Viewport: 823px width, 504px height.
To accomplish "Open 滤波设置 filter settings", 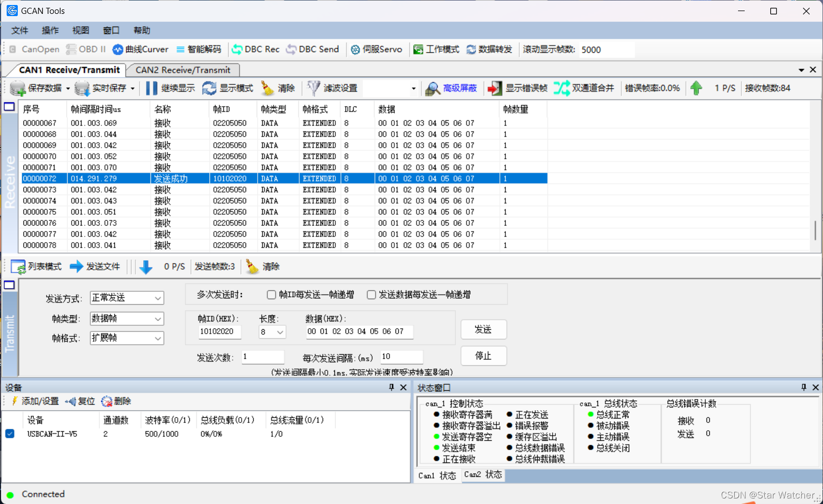I will pos(332,88).
